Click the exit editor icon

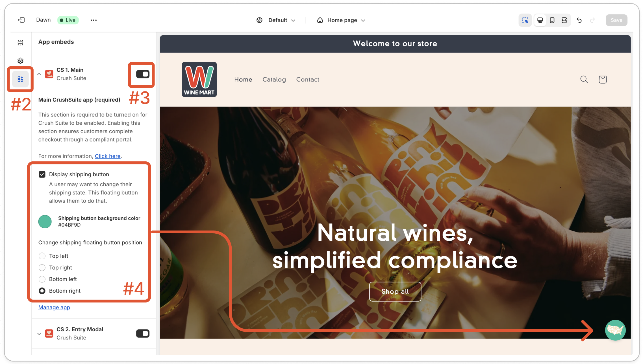[x=21, y=20]
